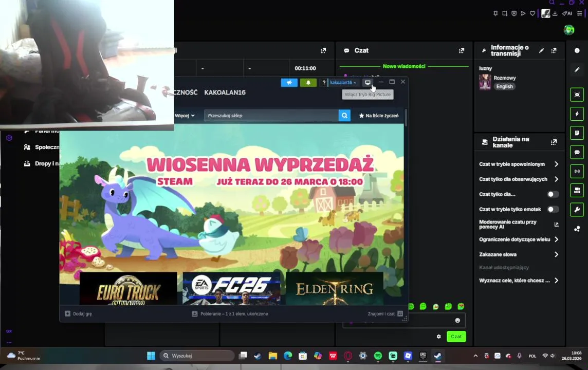Open Znajomi i czat in Steam

[385, 314]
